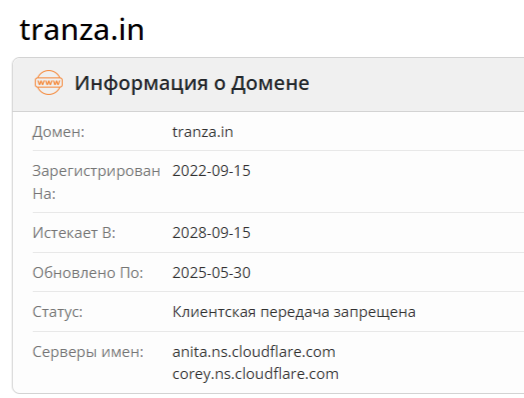Click the orange www globe icon
The width and height of the screenshot is (524, 398).
(49, 83)
